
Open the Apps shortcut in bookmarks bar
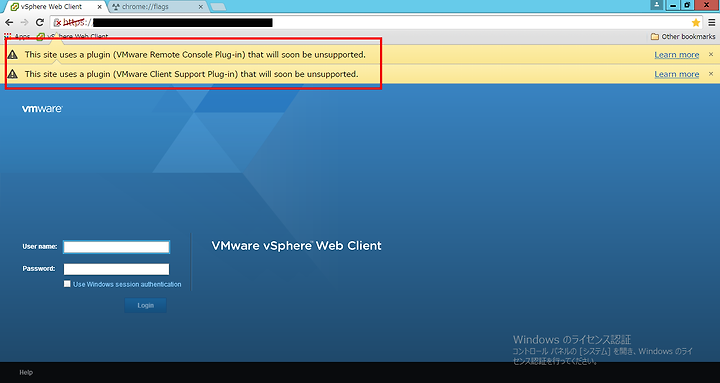[x=17, y=36]
